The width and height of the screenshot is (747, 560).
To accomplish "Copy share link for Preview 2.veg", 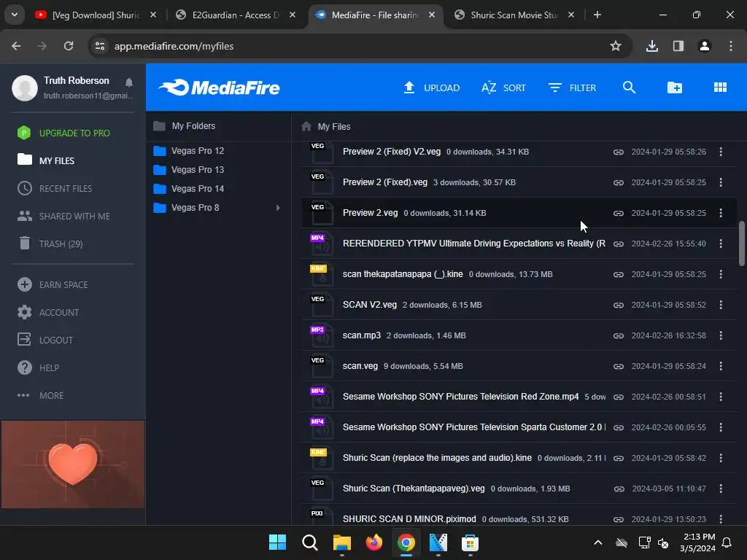I will coord(619,213).
